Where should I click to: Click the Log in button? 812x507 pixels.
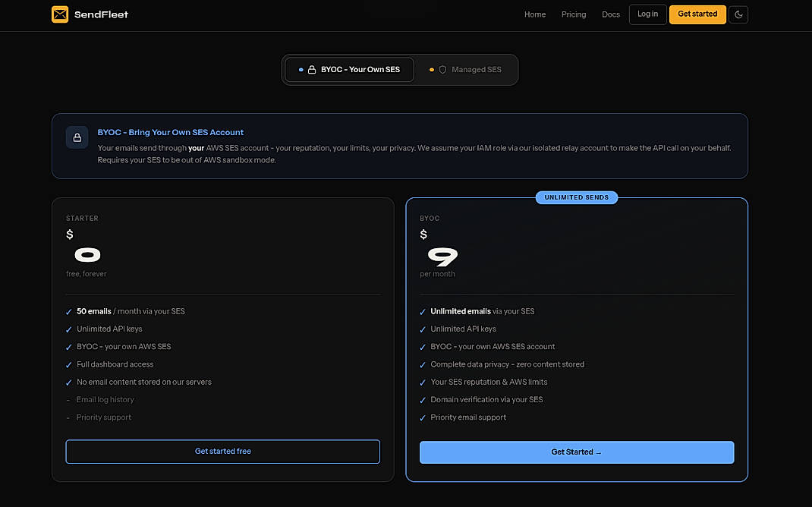(x=647, y=14)
